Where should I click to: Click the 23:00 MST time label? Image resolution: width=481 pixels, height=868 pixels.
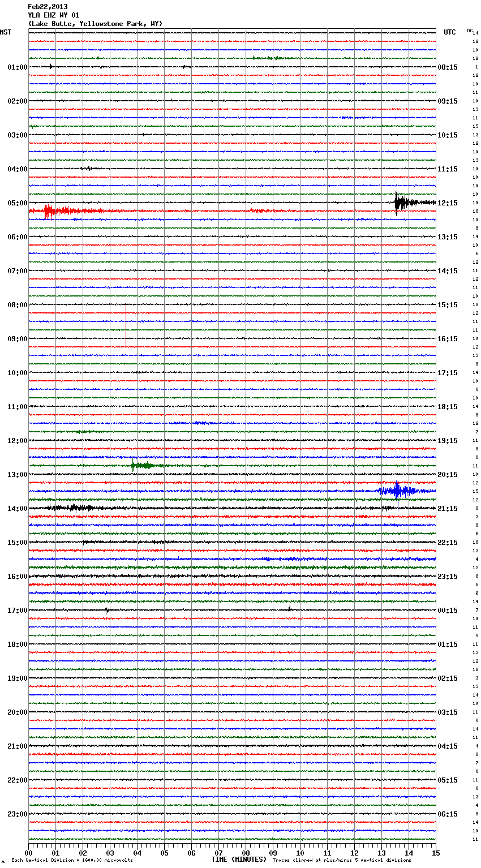click(18, 814)
